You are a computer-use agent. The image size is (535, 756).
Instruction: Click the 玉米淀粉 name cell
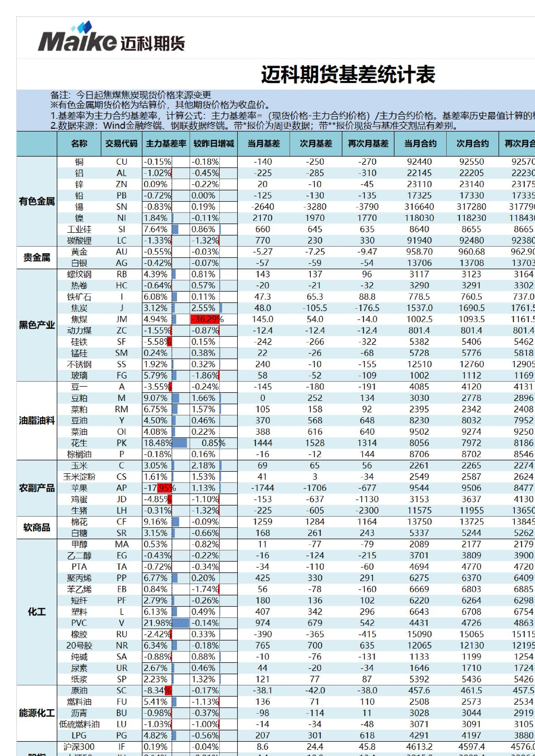(x=79, y=477)
